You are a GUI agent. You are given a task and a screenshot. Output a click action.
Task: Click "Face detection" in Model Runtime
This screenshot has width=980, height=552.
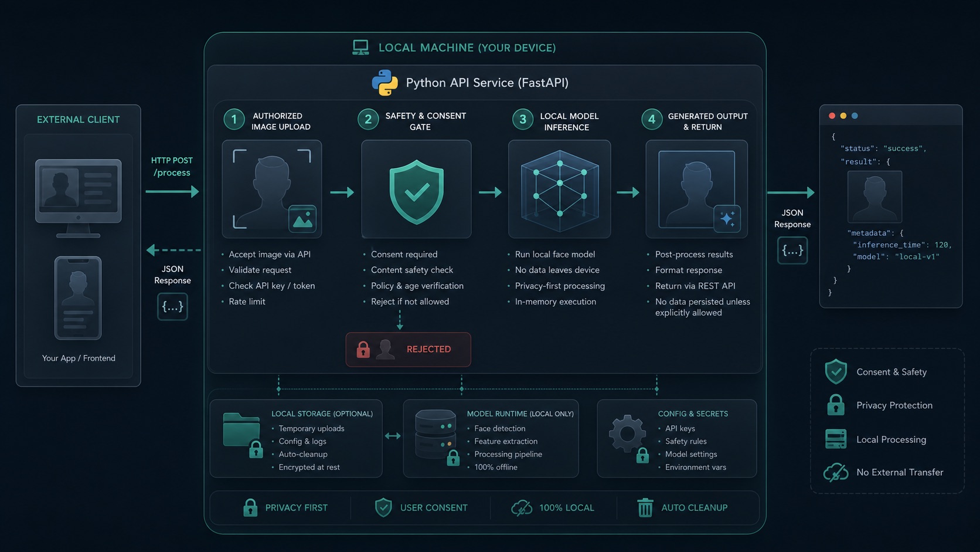pos(499,429)
